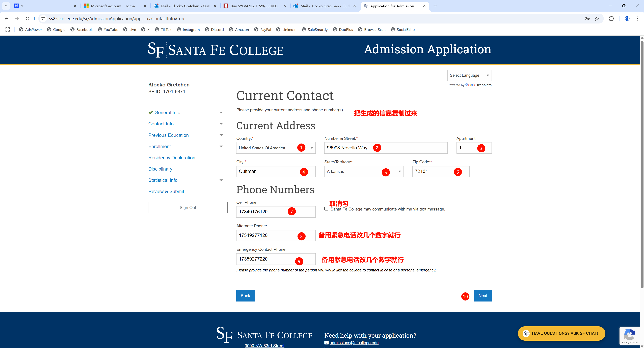The width and height of the screenshot is (644, 348).
Task: Open the Select Language dropdown
Action: (x=469, y=75)
